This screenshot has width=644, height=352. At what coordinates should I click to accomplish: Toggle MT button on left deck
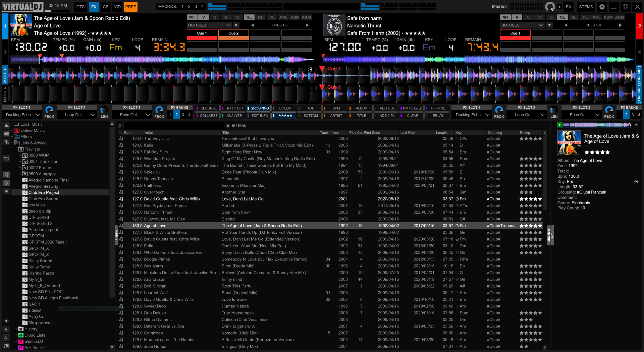click(x=192, y=17)
